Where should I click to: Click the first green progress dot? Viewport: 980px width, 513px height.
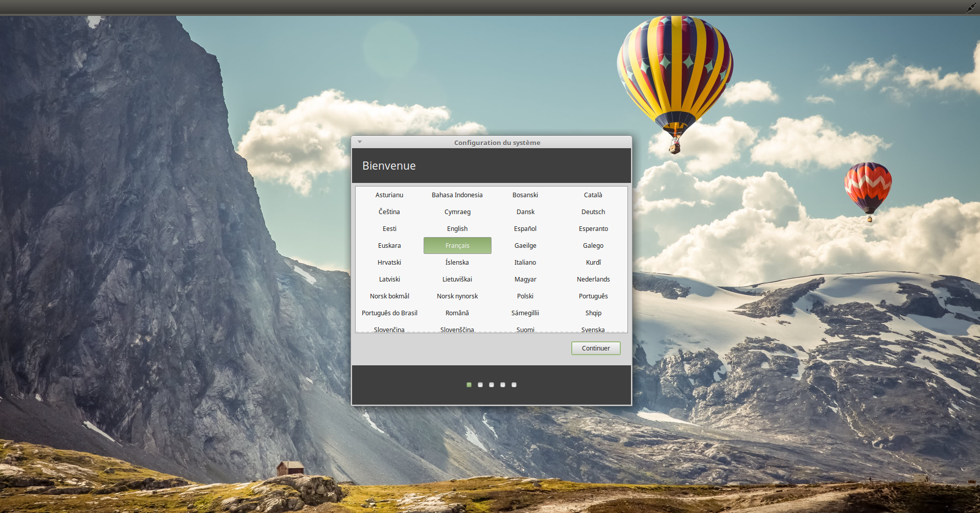coord(469,385)
